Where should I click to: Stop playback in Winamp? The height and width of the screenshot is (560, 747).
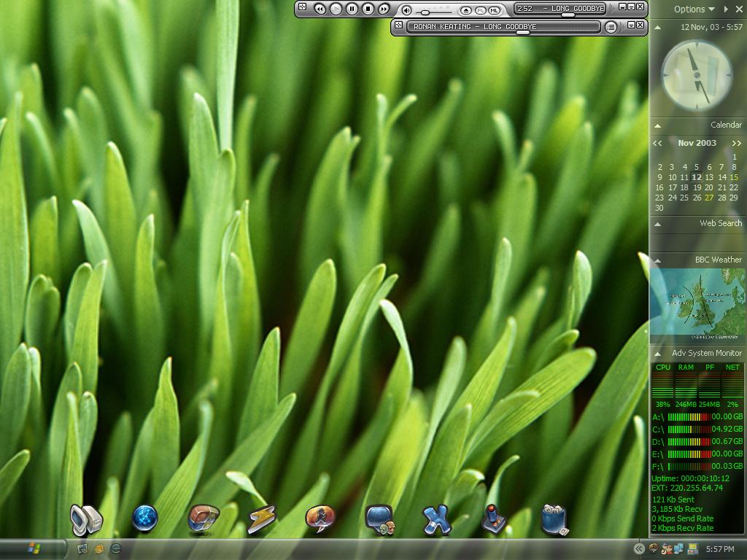point(368,9)
